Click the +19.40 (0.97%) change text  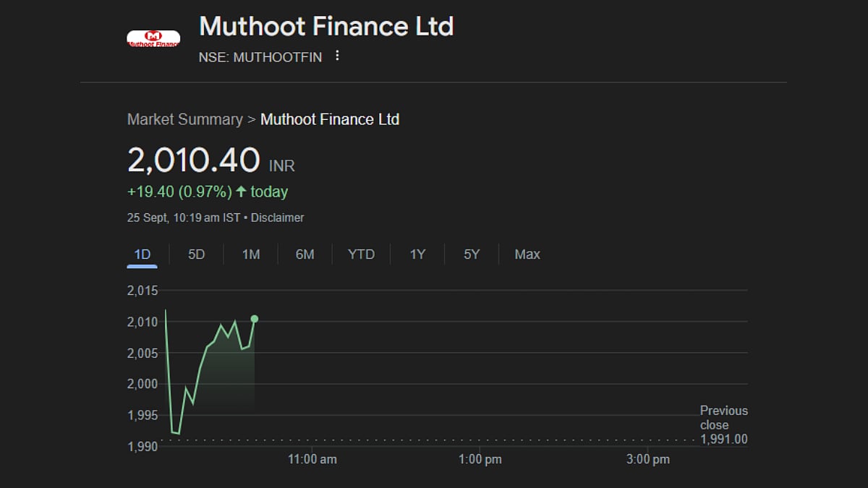179,192
